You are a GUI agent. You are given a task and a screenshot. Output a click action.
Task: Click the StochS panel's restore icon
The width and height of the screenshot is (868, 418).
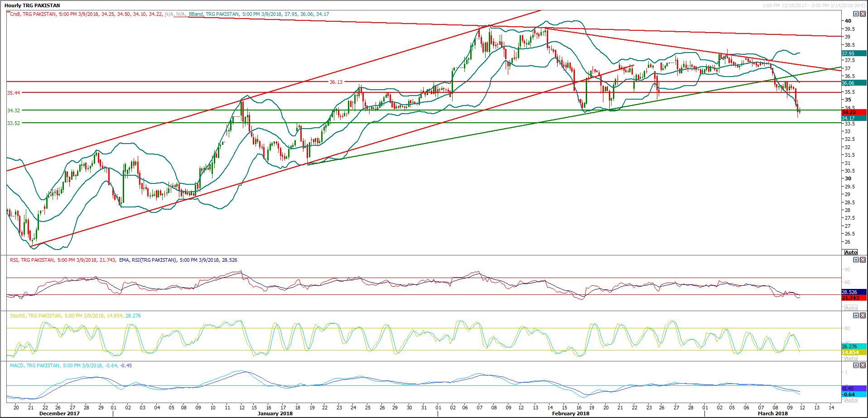(x=856, y=315)
